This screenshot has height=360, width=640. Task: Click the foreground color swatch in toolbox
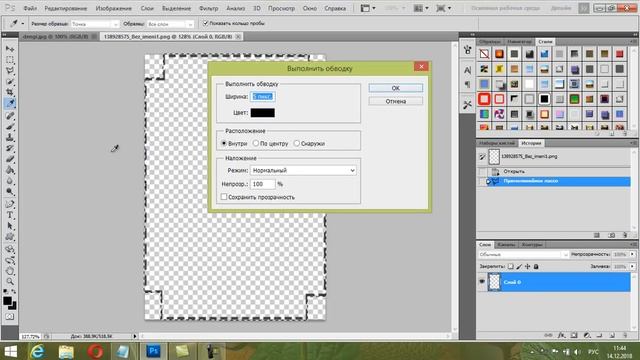coord(7,301)
